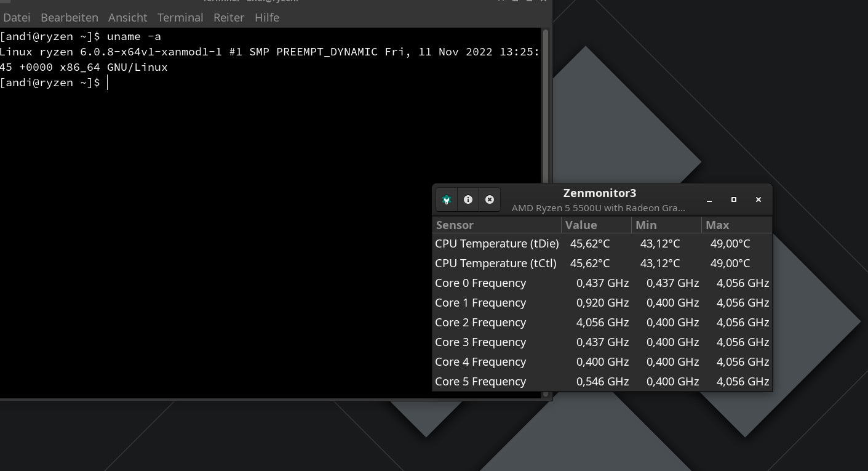This screenshot has height=471, width=868.
Task: Sort by the Sensor column header
Action: pyautogui.click(x=497, y=225)
